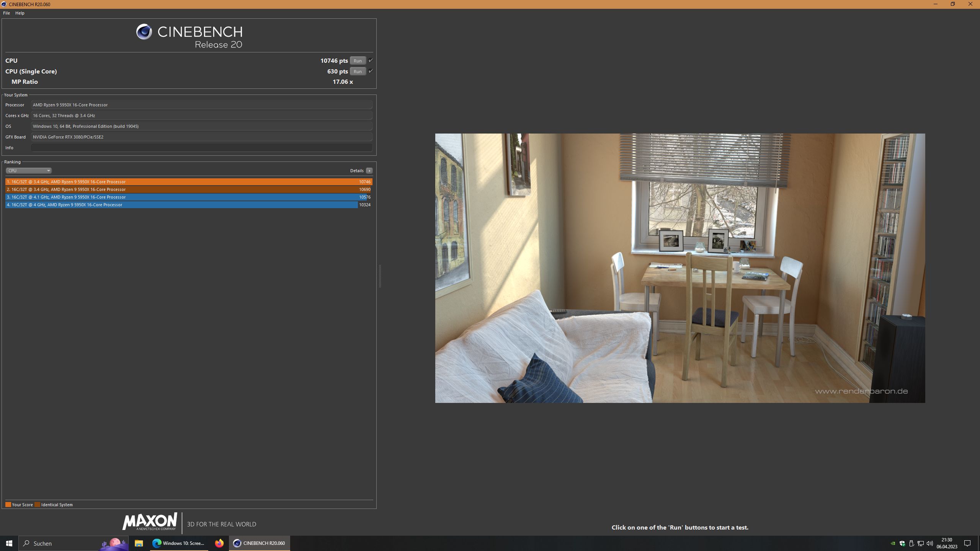
Task: Open the clock showing 21:30
Action: pyautogui.click(x=947, y=543)
